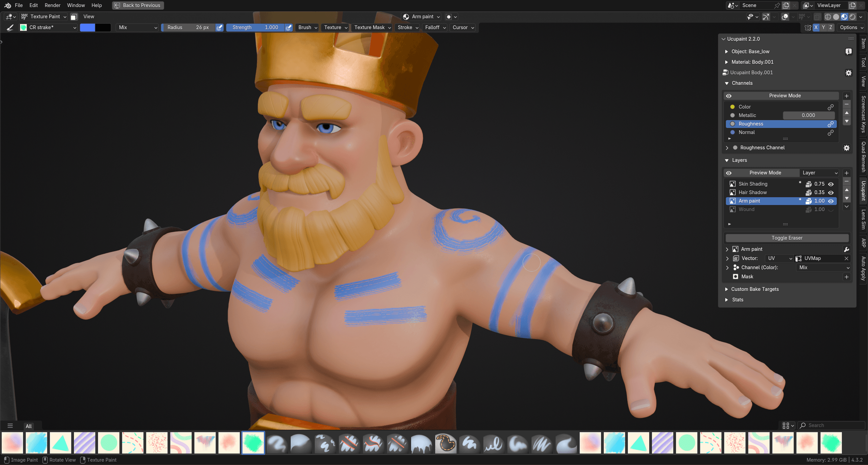Remove UVMap with the X icon
Viewport: 868px width, 465px height.
[846, 258]
